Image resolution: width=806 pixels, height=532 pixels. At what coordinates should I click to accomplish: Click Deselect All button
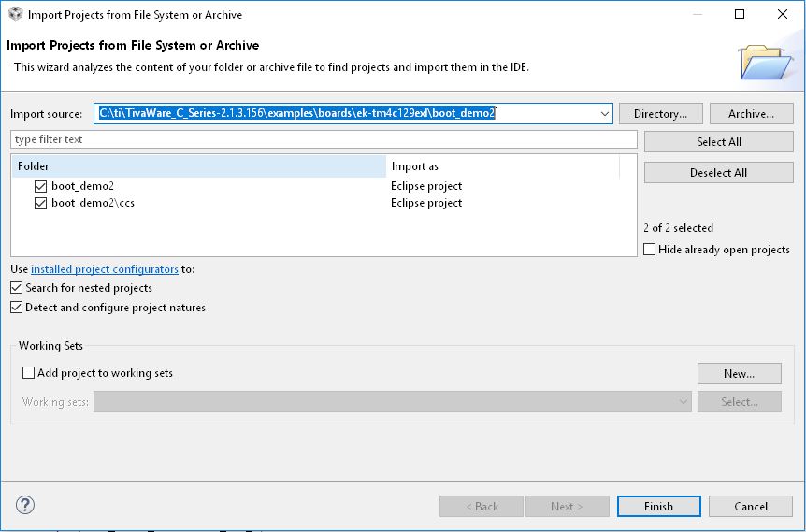(718, 173)
